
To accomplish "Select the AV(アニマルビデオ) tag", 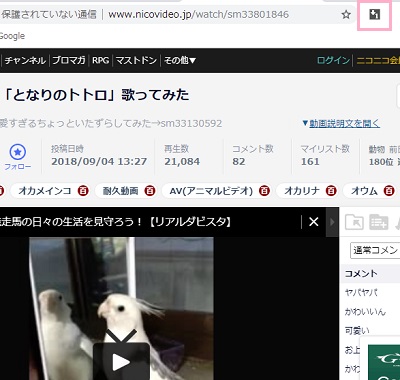I will 211,191.
